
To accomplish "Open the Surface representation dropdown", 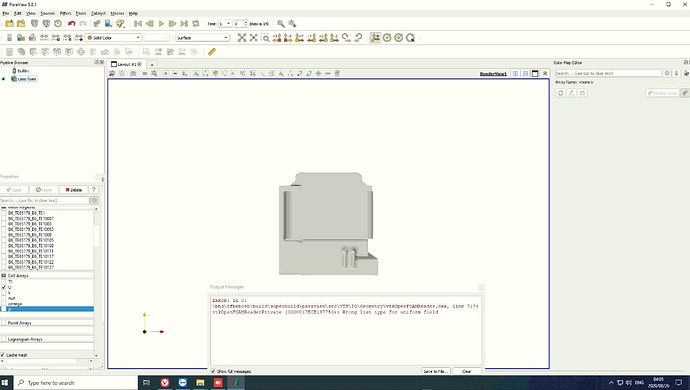I will pos(202,38).
